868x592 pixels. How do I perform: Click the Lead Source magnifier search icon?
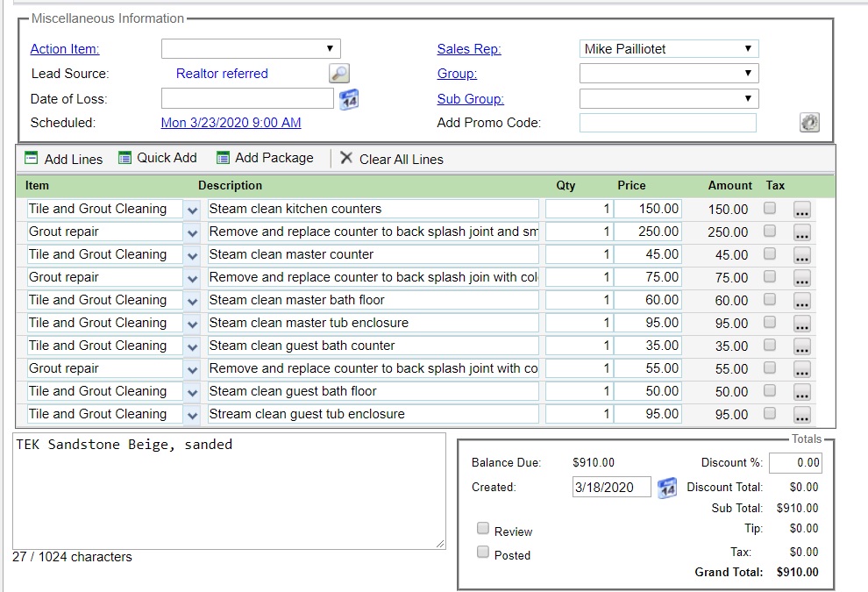coord(338,74)
